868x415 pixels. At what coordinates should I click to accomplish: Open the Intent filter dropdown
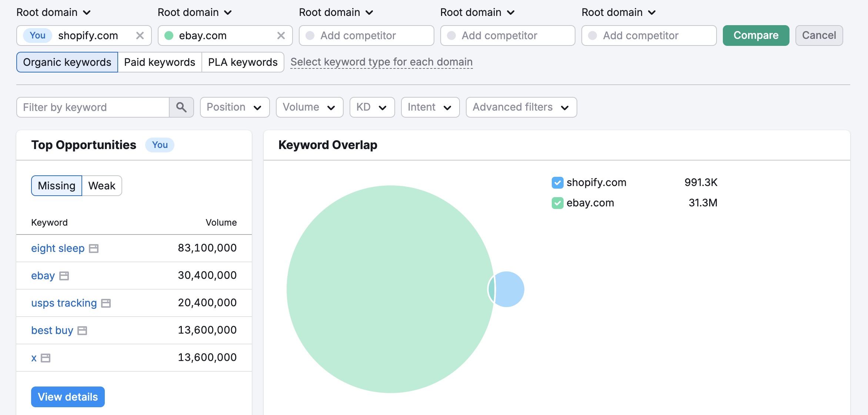[430, 107]
